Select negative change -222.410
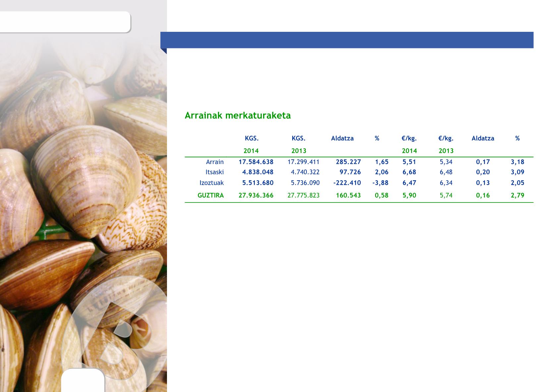 (347, 183)
